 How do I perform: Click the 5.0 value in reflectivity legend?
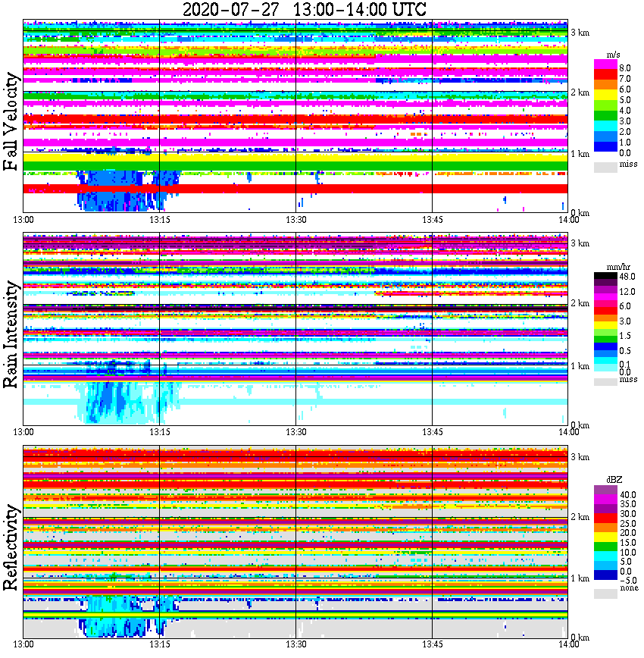[x=626, y=562]
